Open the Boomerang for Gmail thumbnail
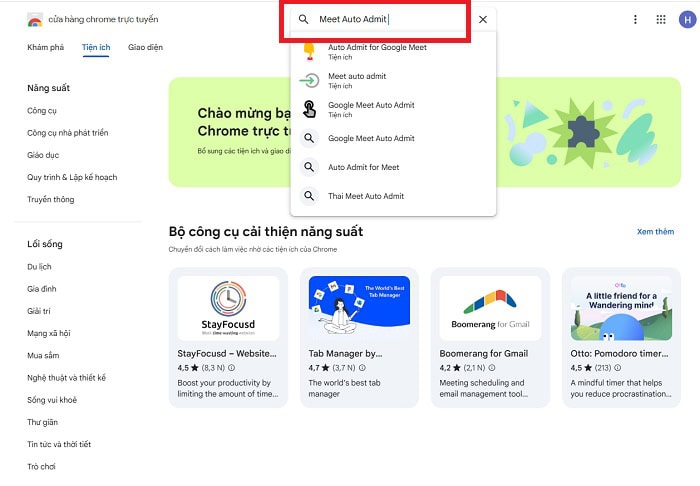This screenshot has width=700, height=486. [490, 308]
